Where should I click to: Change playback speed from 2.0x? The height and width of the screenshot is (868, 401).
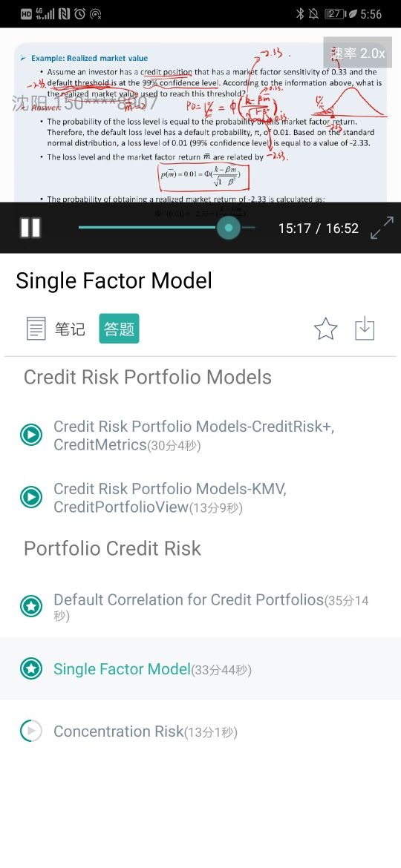tap(357, 53)
